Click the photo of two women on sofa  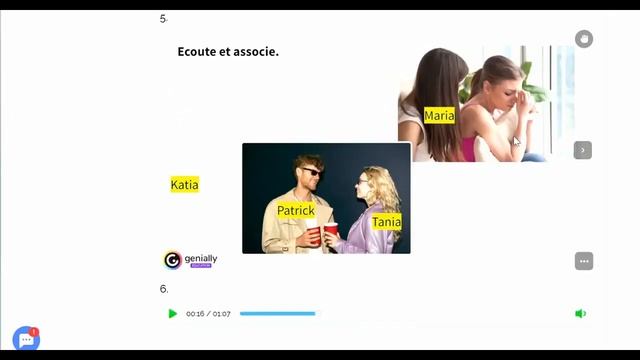[487, 104]
